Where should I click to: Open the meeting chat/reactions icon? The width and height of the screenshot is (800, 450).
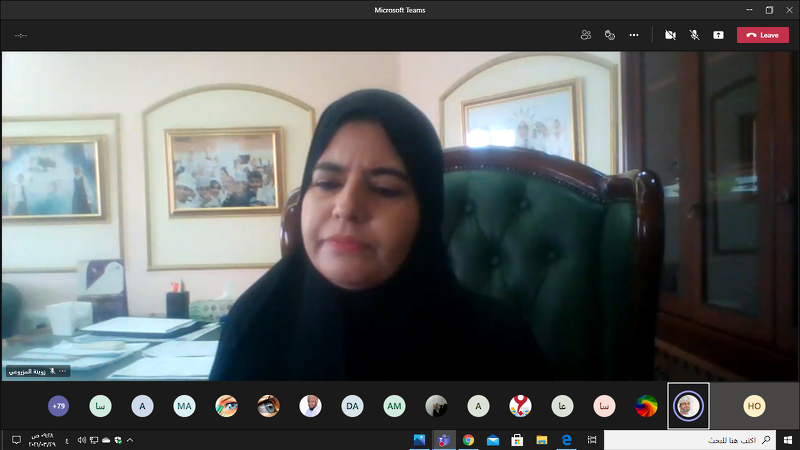(609, 35)
